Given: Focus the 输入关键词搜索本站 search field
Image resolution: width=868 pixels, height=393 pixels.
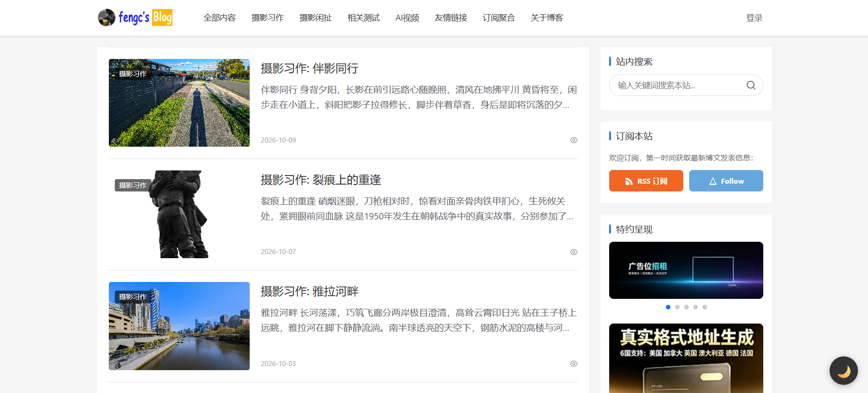Looking at the screenshot, I should point(686,85).
